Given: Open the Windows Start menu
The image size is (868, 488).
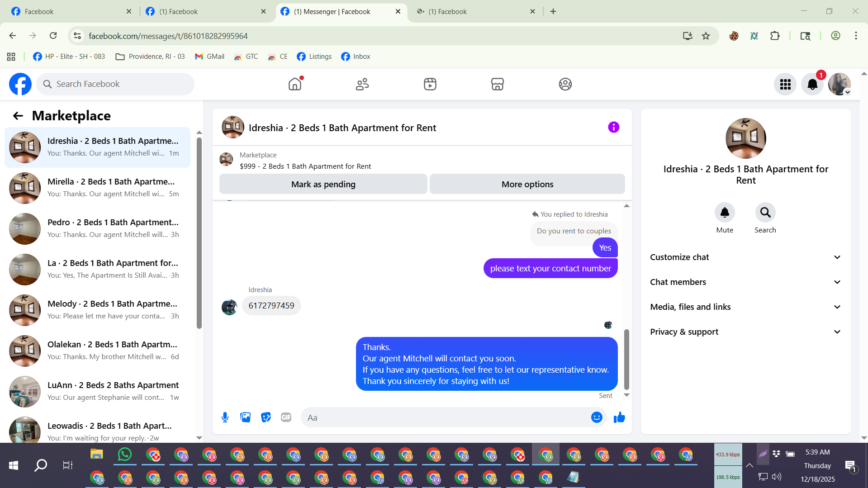Looking at the screenshot, I should click(14, 465).
